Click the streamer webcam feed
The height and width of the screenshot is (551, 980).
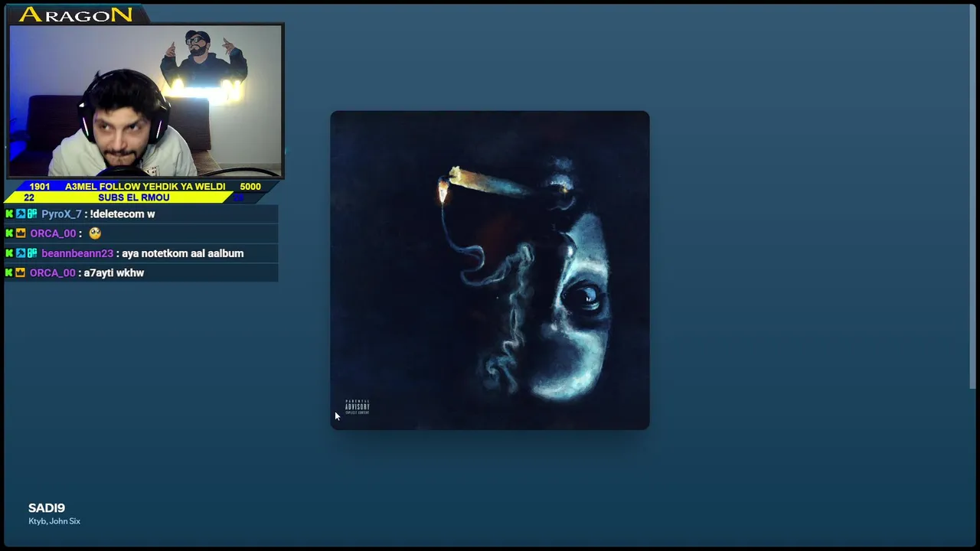coord(145,101)
